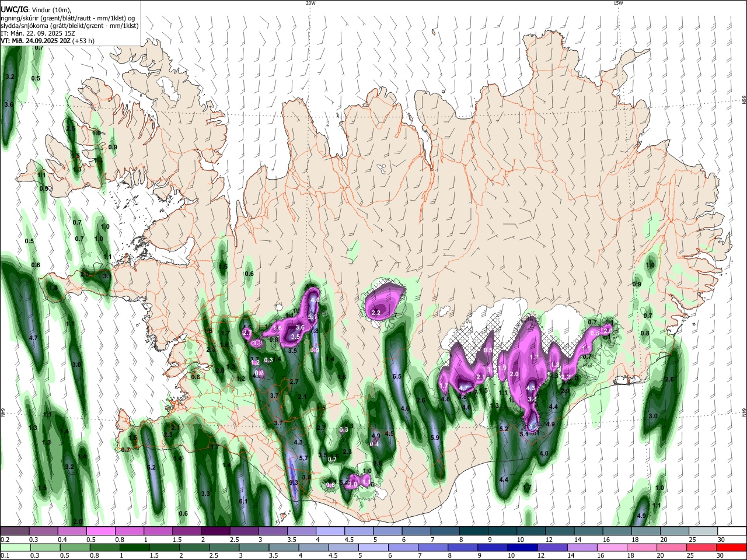Click the lavender swatch between 4 and 4.5 in the top legend row
Image resolution: width=747 pixels, height=560 pixels.
(330, 531)
